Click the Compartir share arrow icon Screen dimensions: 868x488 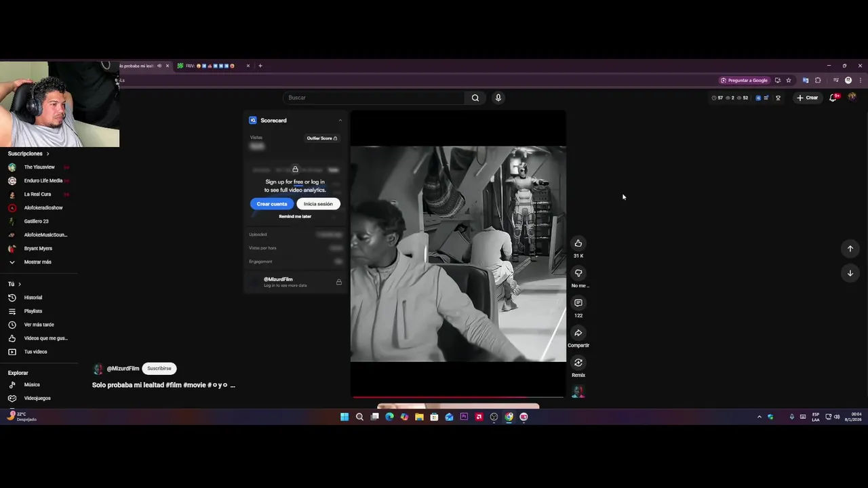coord(578,333)
